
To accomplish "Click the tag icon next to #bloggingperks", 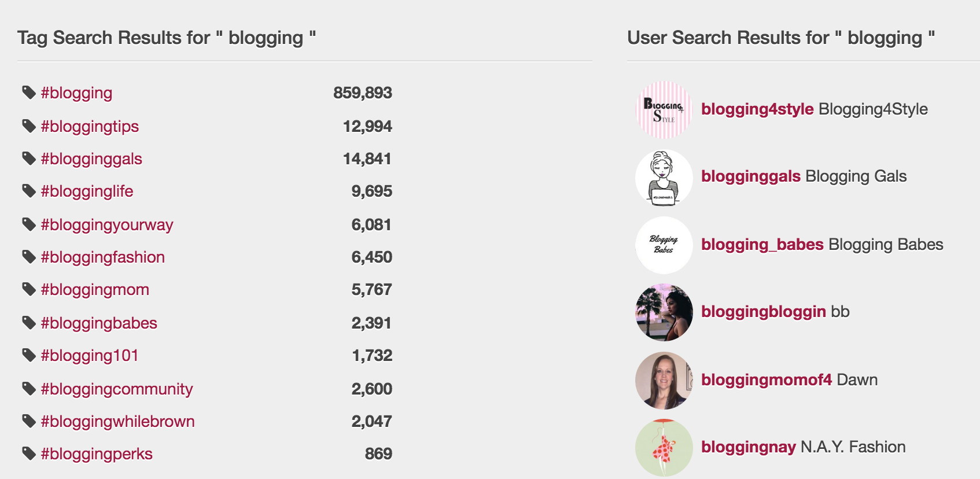I will tap(29, 454).
